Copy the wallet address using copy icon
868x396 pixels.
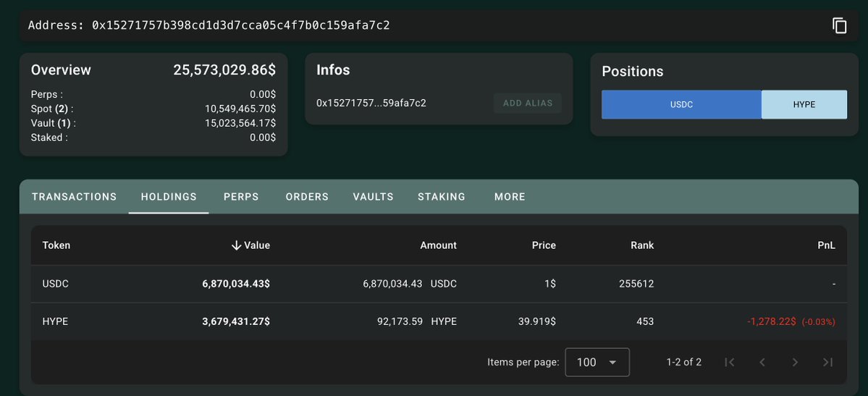click(839, 26)
